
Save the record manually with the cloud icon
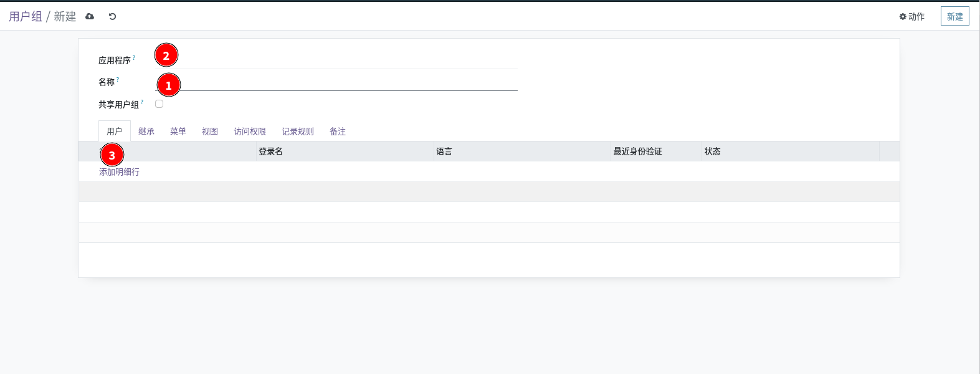[90, 16]
